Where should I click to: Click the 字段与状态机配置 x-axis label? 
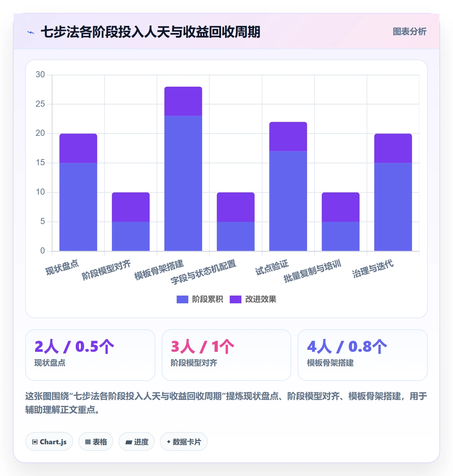204,272
